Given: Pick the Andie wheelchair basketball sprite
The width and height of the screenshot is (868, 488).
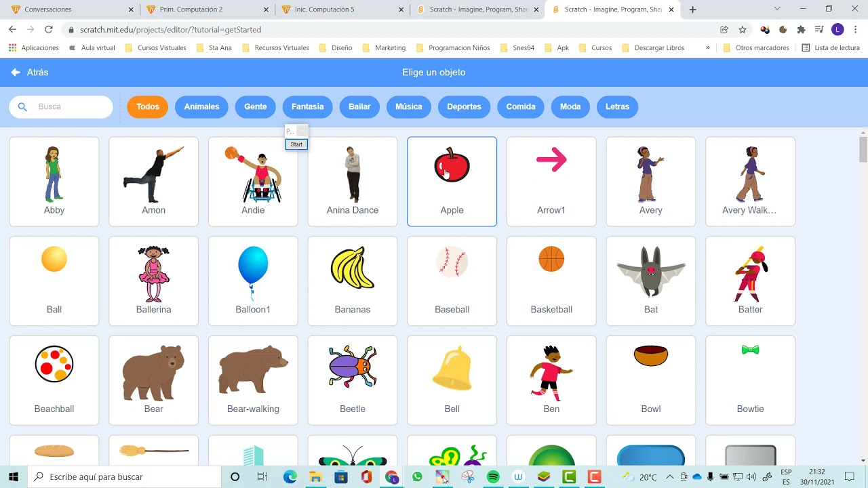Looking at the screenshot, I should pos(253,182).
